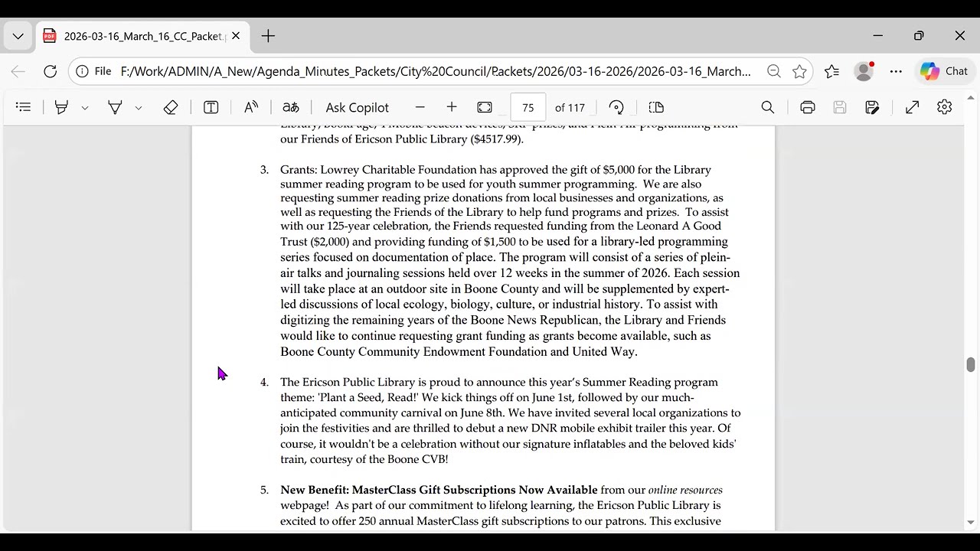Image resolution: width=980 pixels, height=551 pixels.
Task: Toggle fit to width view
Action: point(485,108)
